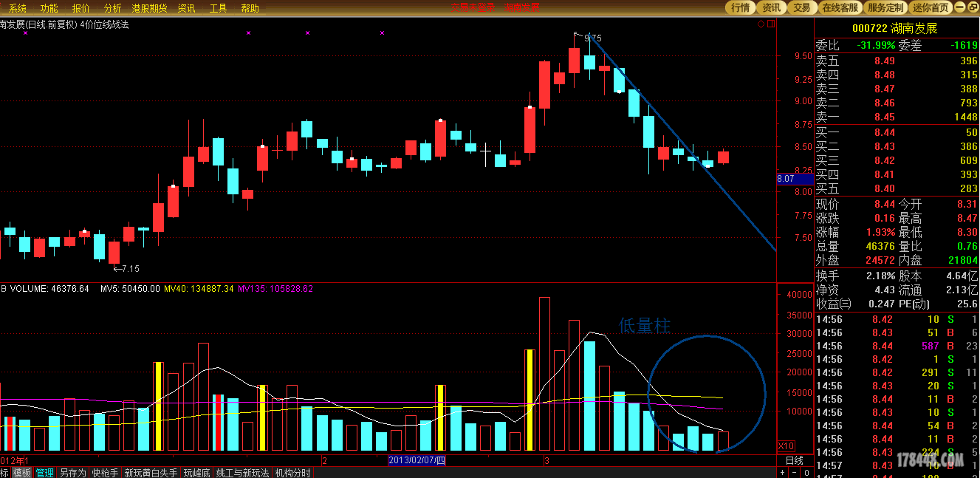Click the 在线客服 button

[x=840, y=7]
